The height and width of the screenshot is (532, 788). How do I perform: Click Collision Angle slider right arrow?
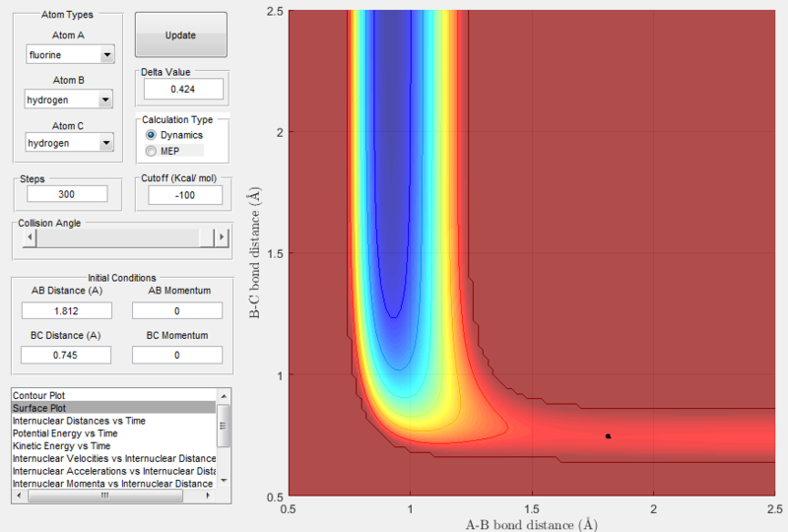point(222,237)
